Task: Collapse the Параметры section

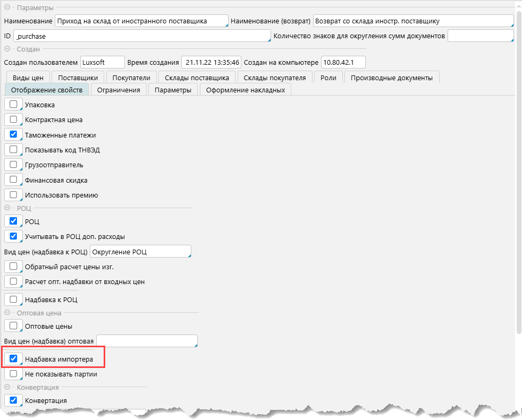Action: coord(7,8)
